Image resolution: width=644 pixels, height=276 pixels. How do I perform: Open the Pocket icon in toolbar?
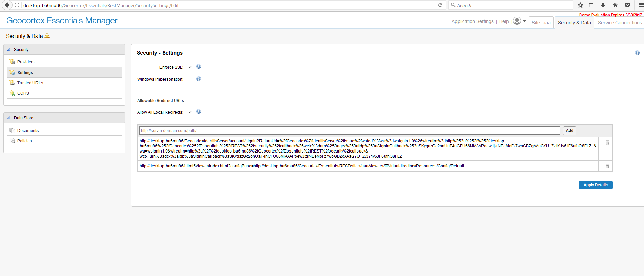tap(627, 5)
